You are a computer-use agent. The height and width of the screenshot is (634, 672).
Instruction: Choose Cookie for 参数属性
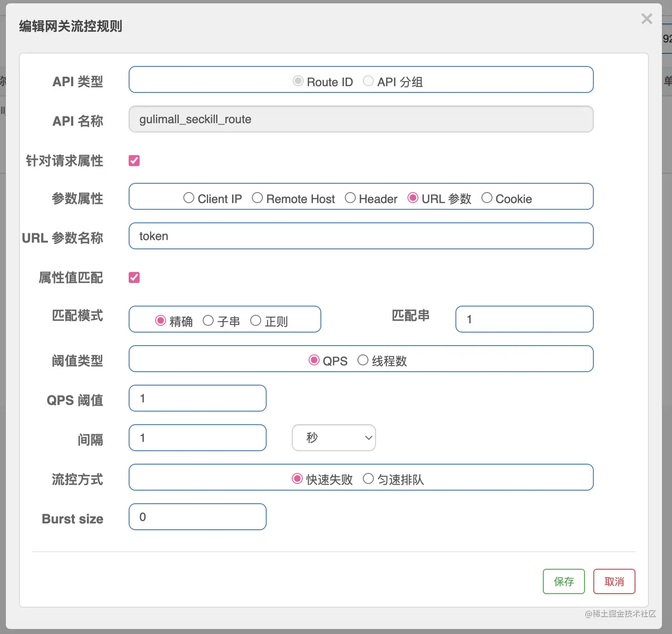[487, 198]
